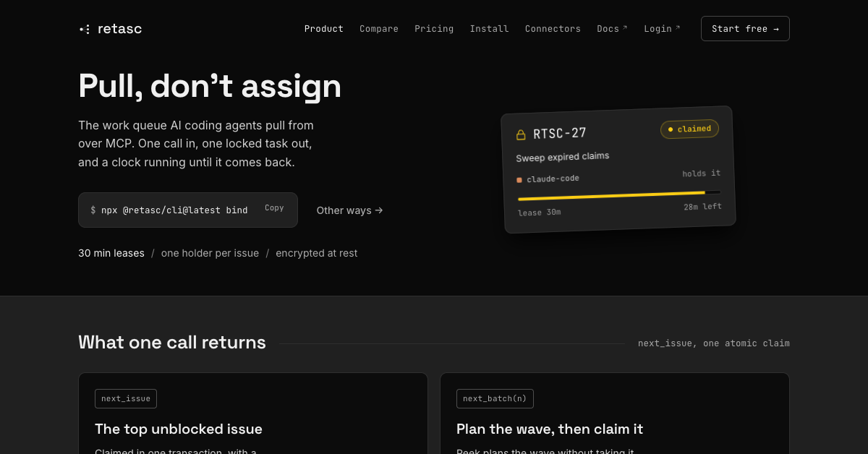This screenshot has height=454, width=868.
Task: Click the retasc brand name text
Action: point(119,29)
